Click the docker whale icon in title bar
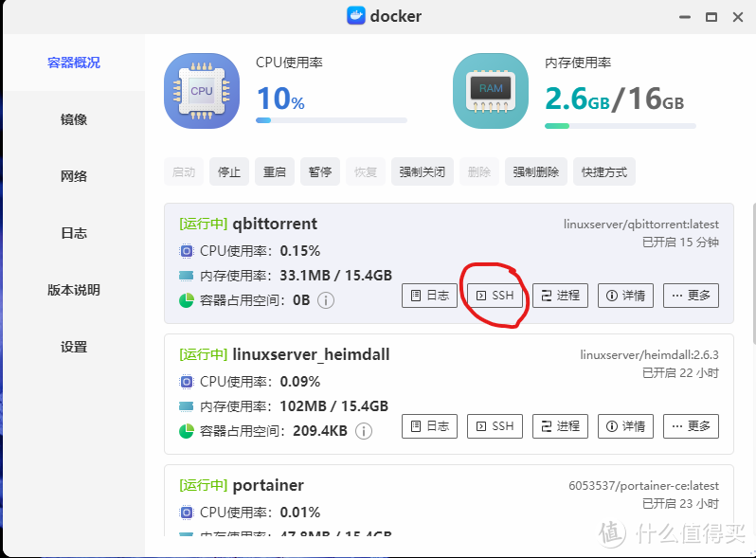The height and width of the screenshot is (558, 756). [x=356, y=16]
